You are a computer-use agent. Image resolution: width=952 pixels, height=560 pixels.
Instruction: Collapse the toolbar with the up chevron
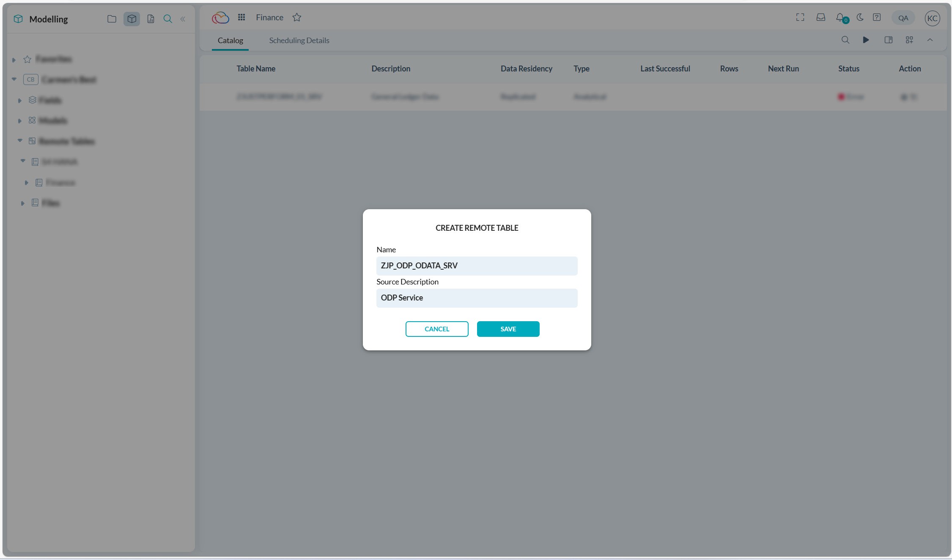point(930,40)
